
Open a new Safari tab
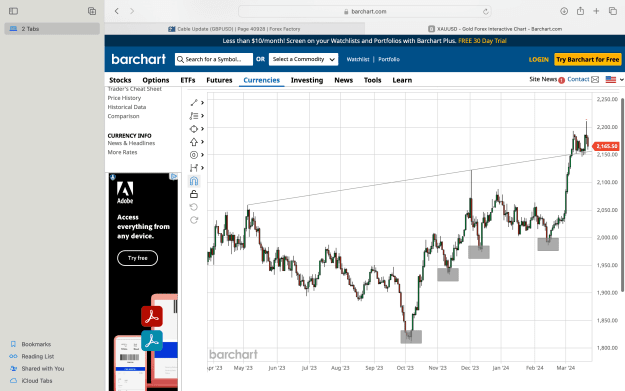(596, 11)
